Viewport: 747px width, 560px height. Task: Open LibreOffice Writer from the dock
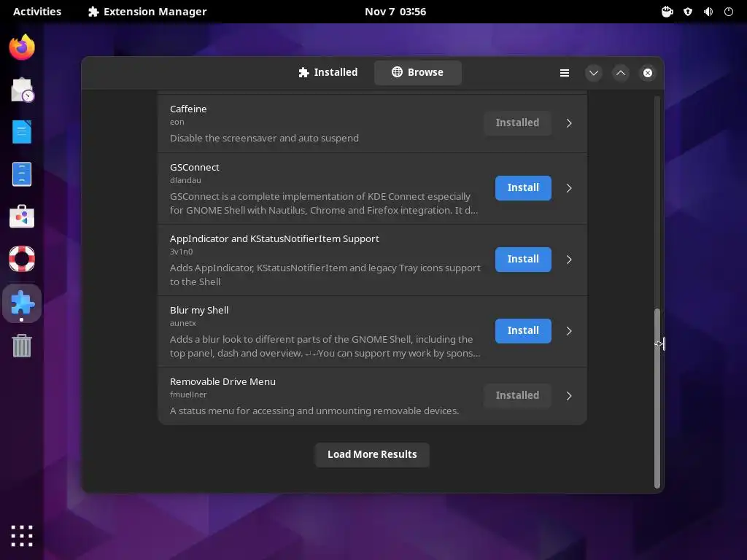pyautogui.click(x=22, y=132)
